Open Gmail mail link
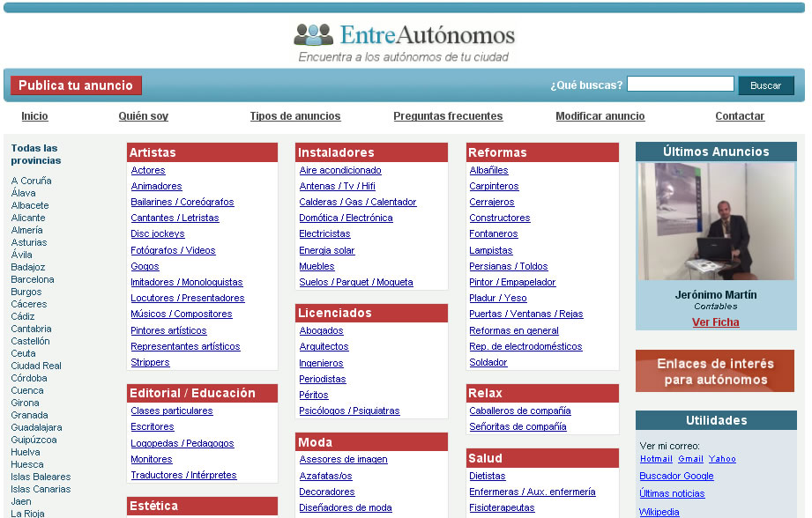 [x=691, y=459]
